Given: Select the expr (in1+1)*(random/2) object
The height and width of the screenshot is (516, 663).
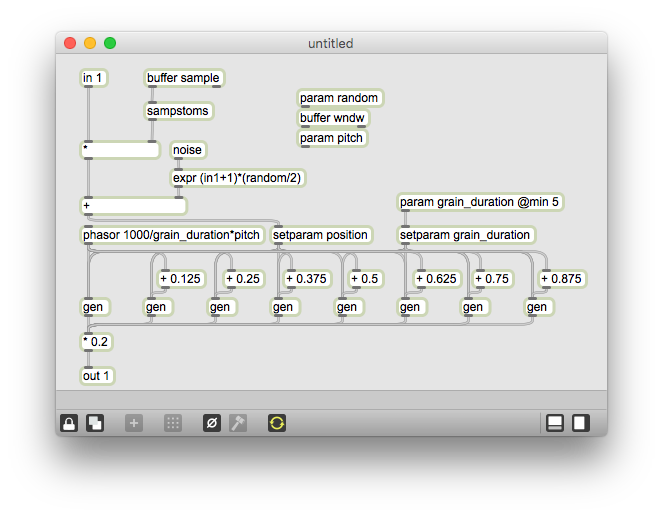Looking at the screenshot, I should 238,178.
